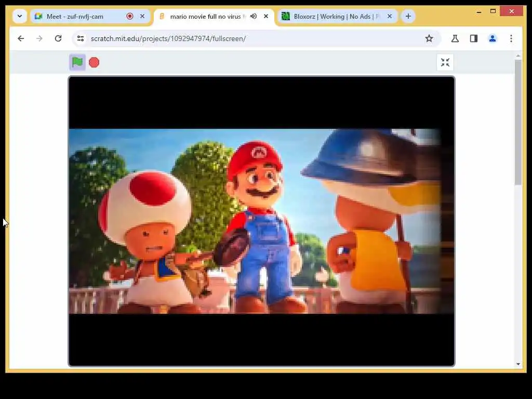Close the Chrome window
The width and height of the screenshot is (532, 399).
click(x=512, y=11)
